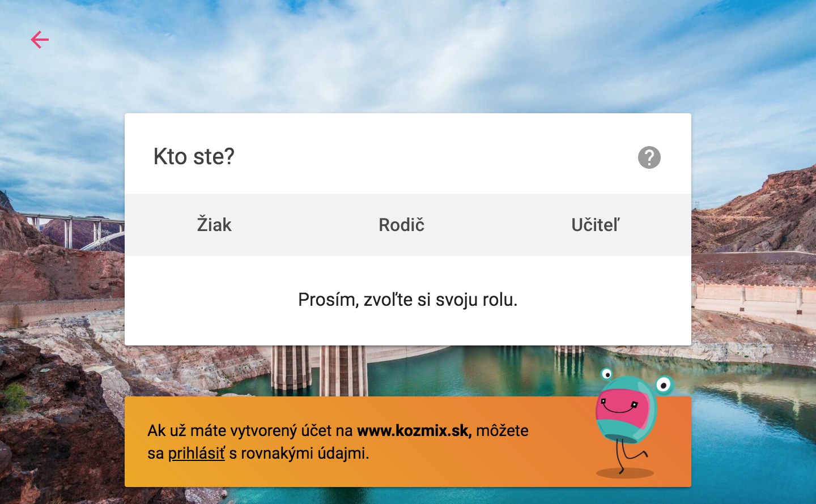Click the "Kto ste?" heading
Viewport: 816px width, 504px height.
[x=194, y=157]
